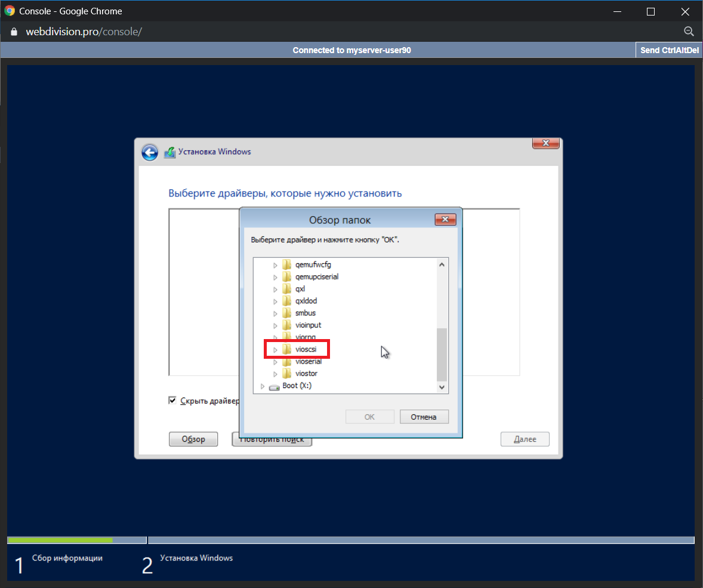Click the back arrow in Windows Setup
The width and height of the screenshot is (703, 588).
(149, 152)
